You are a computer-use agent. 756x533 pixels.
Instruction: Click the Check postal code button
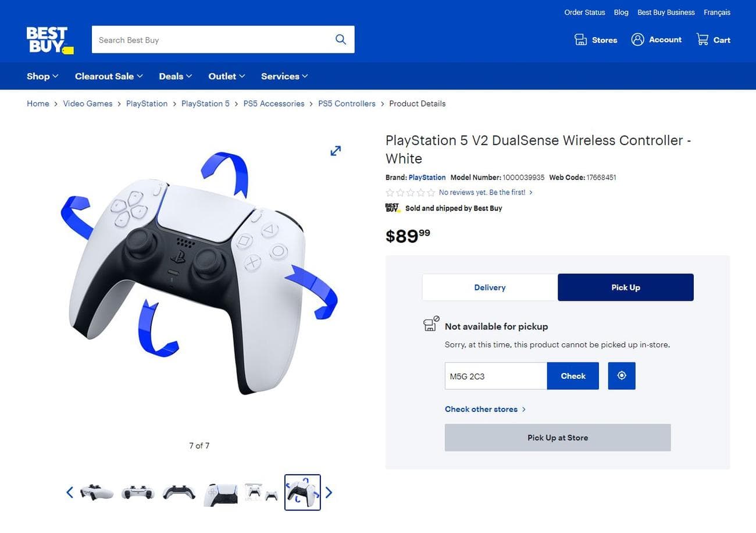click(x=573, y=376)
